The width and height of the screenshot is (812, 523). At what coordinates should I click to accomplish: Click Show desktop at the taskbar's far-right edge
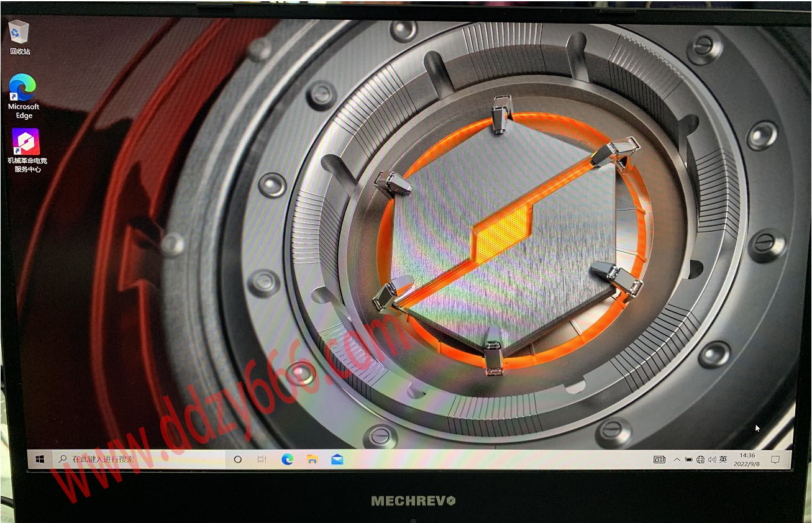pos(790,460)
